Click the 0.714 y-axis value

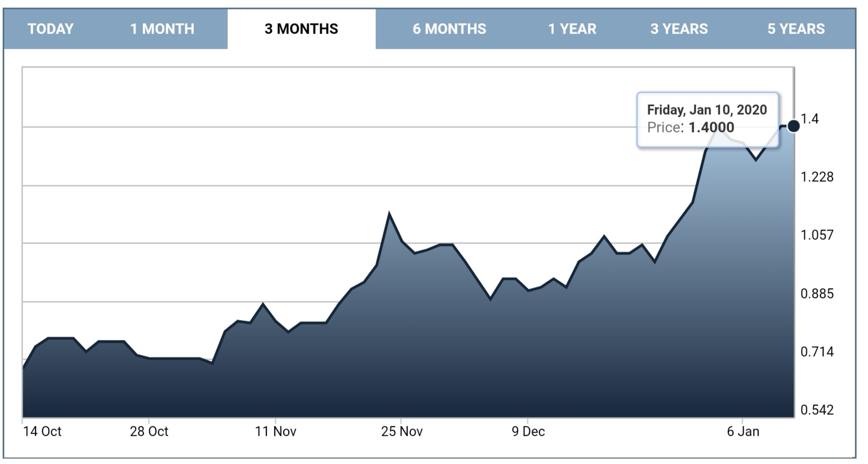817,352
